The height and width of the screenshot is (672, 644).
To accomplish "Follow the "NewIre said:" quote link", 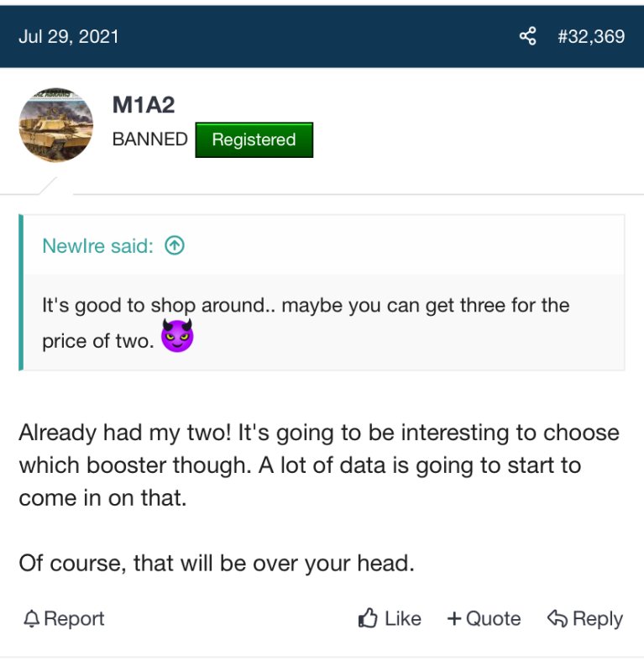I will point(97,246).
